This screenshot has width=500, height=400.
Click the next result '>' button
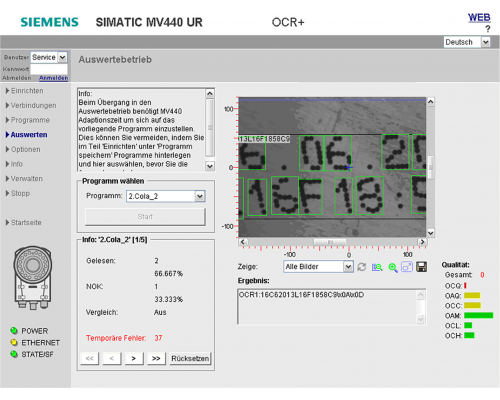(x=134, y=358)
